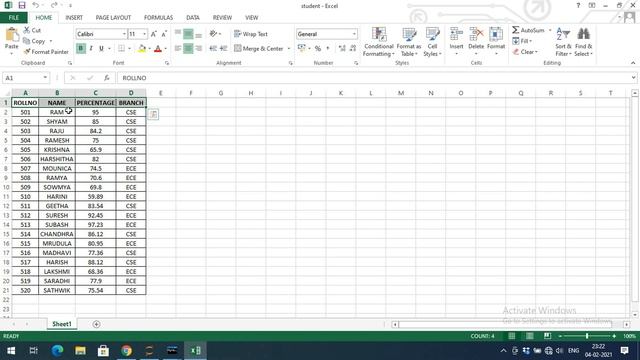This screenshot has height=360, width=640.
Task: Switch to the DATA tab
Action: pyautogui.click(x=193, y=18)
